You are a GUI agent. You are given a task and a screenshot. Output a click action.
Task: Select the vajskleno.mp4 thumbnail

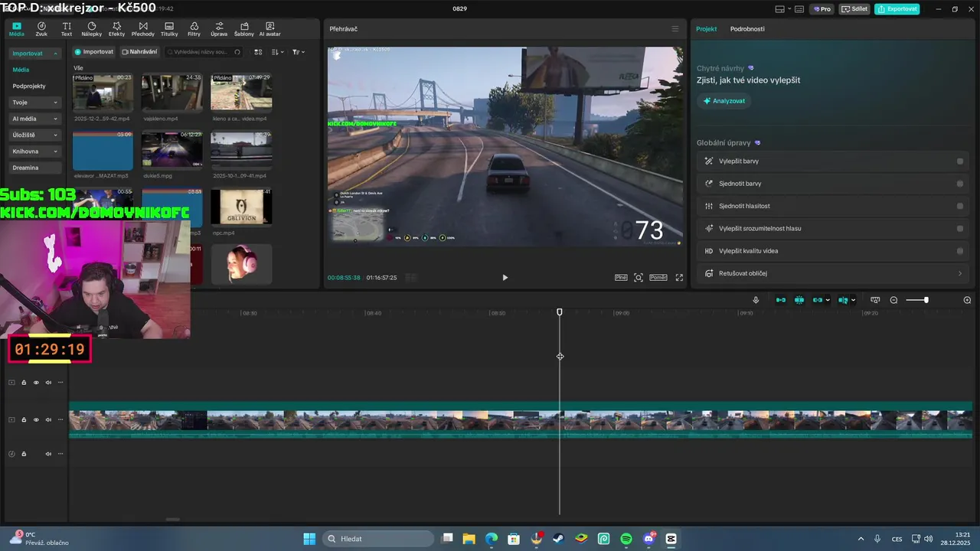(172, 93)
